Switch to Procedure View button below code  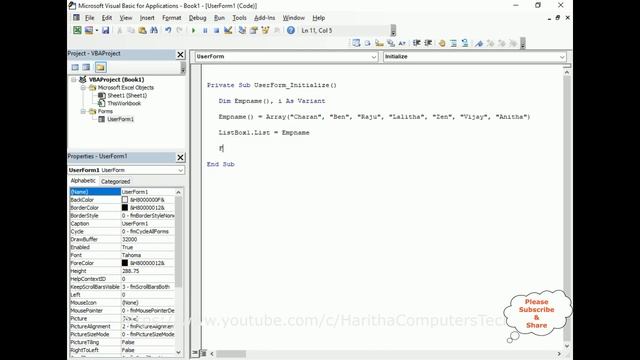tap(195, 353)
